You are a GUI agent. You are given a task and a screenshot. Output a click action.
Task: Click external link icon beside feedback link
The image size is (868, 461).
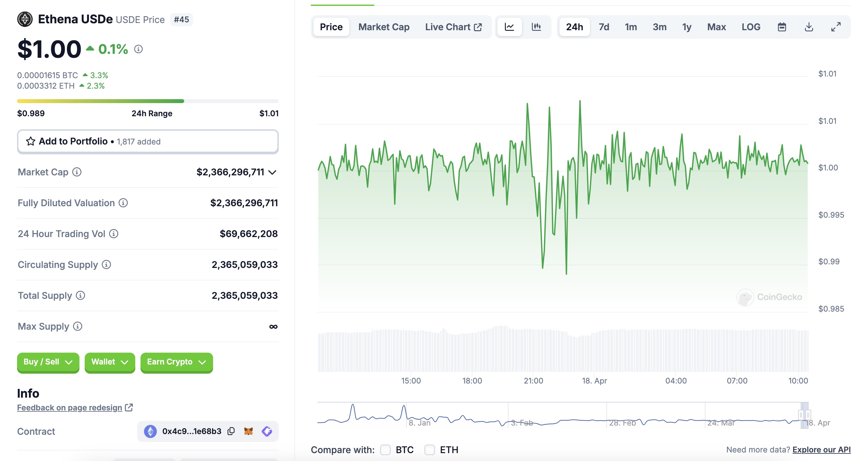pyautogui.click(x=129, y=407)
